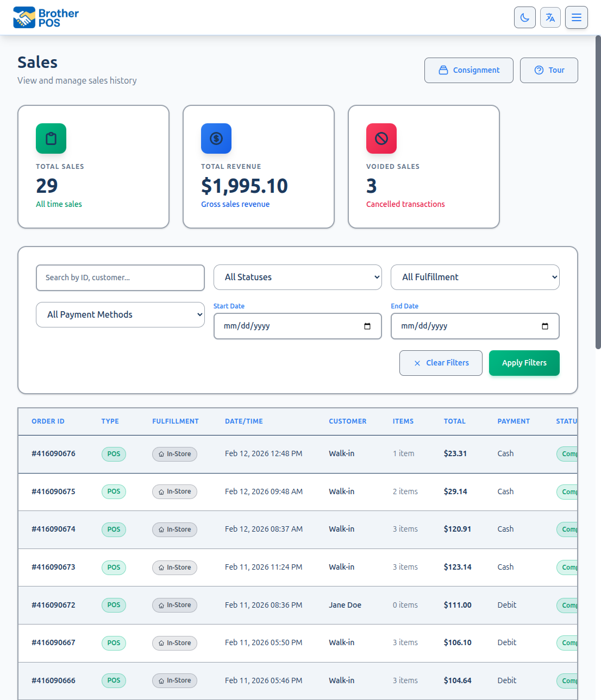
Task: Open the language translation switcher
Action: (550, 17)
